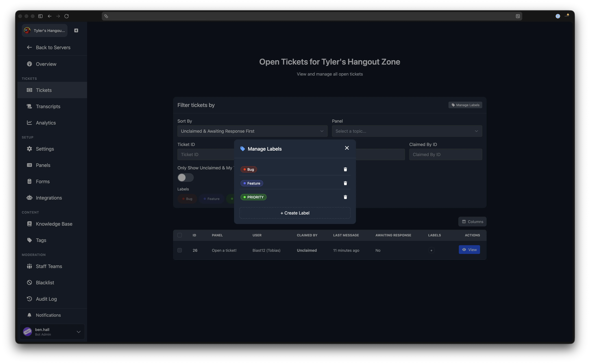Expand the ben.hall user menu
590x364 pixels.
pos(52,332)
